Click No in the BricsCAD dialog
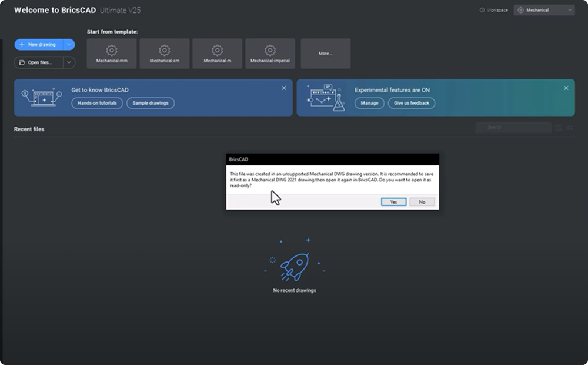Viewport: 588px width, 365px height. [x=422, y=202]
